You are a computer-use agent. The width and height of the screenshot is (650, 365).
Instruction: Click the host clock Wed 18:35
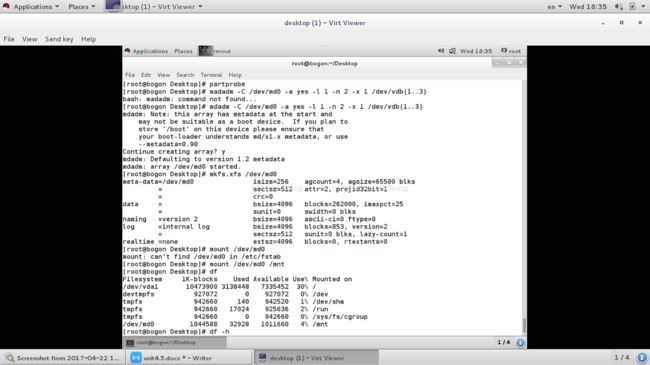coord(588,7)
